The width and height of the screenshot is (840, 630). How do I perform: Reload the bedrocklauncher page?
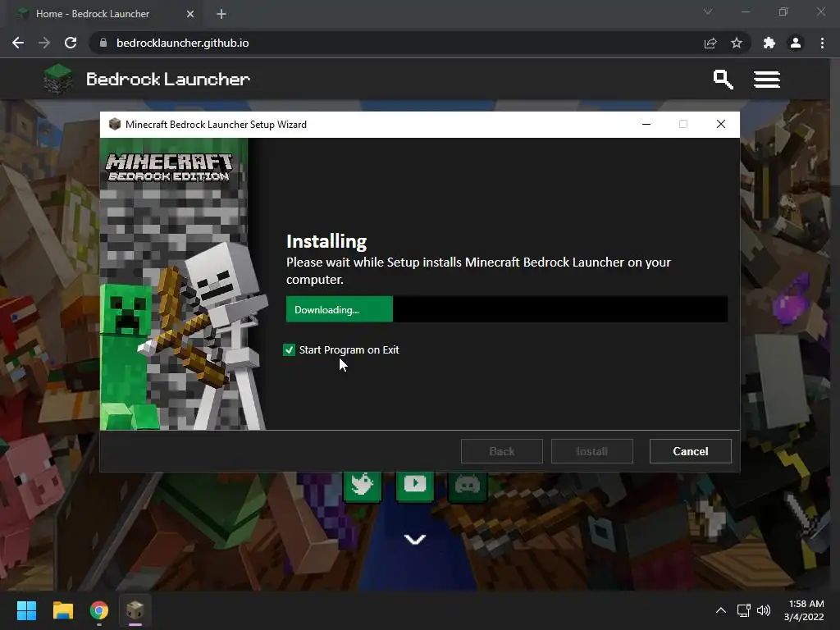(71, 43)
